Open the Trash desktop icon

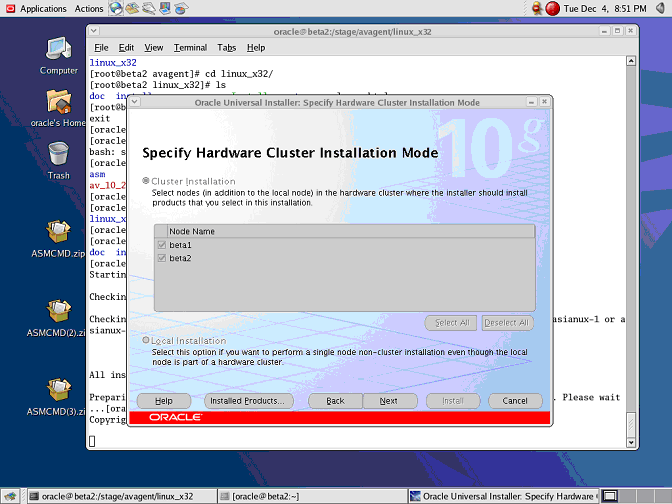pos(58,161)
